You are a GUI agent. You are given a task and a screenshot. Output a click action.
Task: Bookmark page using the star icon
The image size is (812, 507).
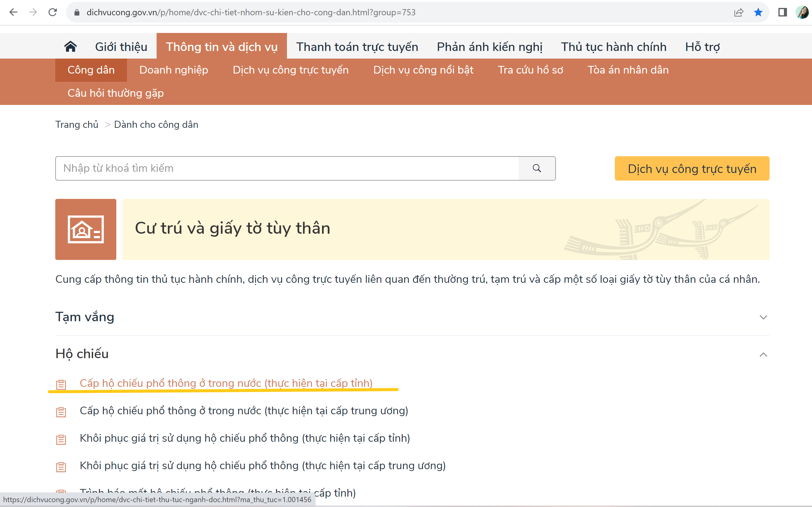758,13
